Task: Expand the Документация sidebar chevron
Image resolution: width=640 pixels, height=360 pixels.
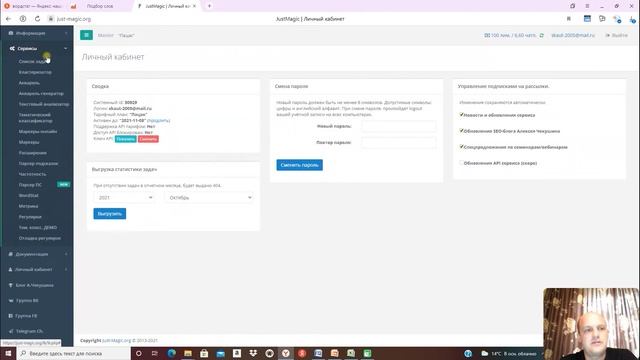Action: point(66,254)
